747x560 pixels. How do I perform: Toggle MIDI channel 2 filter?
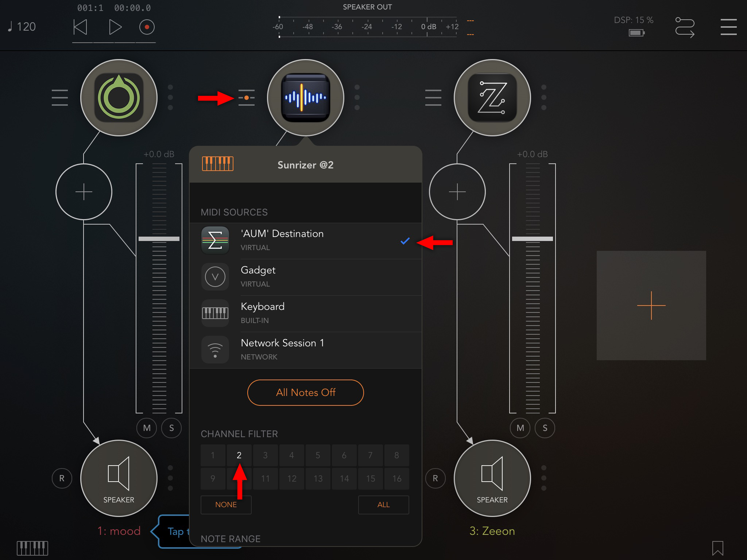239,455
